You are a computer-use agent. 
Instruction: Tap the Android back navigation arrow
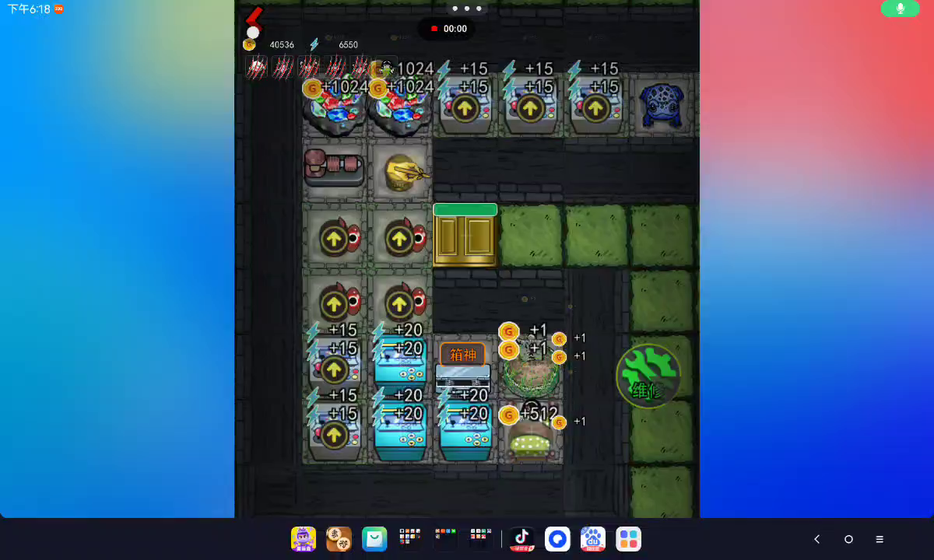[x=816, y=539]
